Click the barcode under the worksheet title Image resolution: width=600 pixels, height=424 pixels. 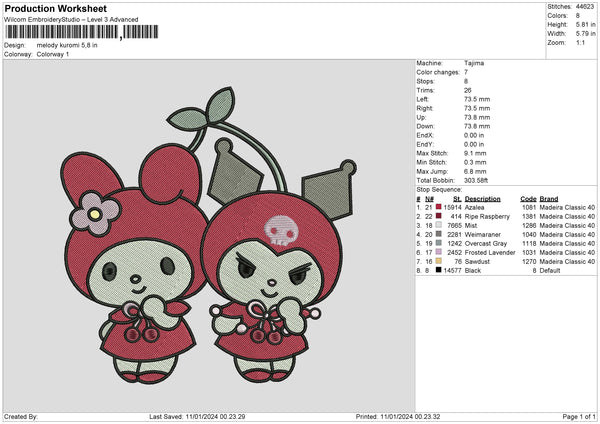pyautogui.click(x=82, y=32)
